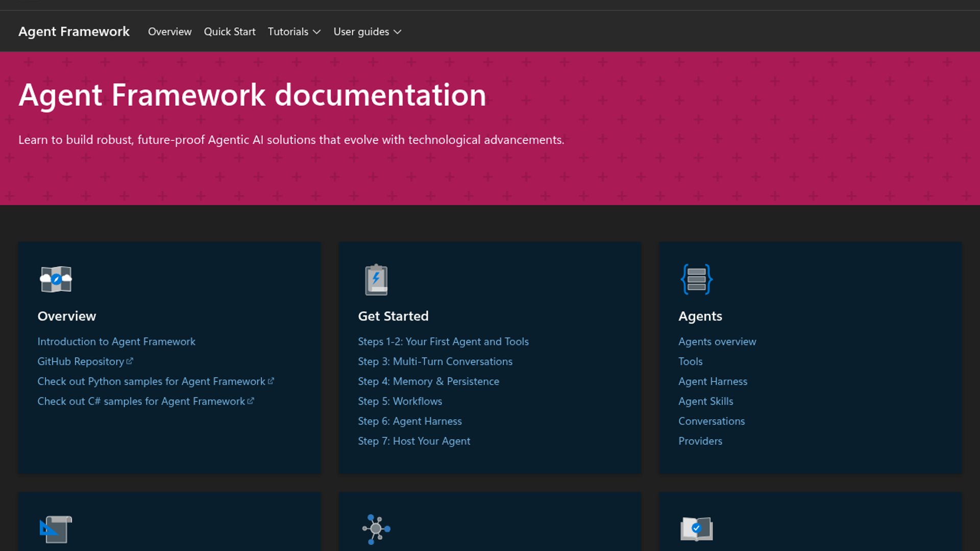Image resolution: width=980 pixels, height=551 pixels.
Task: Open the Tools link under Agents
Action: coord(690,361)
